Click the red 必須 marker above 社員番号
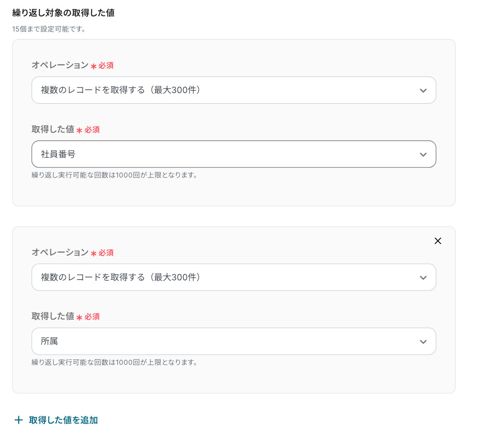Viewport: 504px width, 440px height. [x=92, y=130]
